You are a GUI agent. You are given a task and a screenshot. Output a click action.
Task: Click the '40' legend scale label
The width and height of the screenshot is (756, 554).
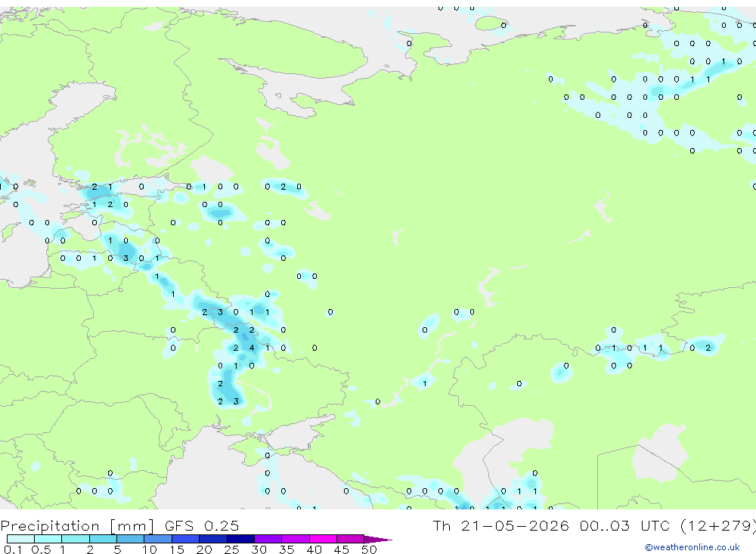(314, 549)
